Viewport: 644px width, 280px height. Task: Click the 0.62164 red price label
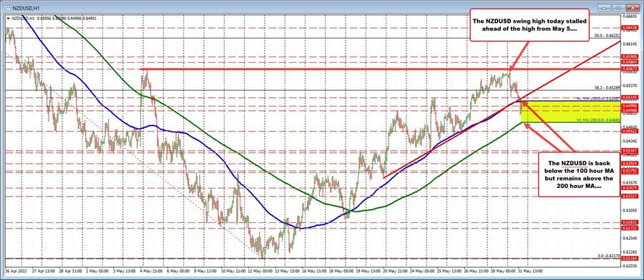point(630,259)
